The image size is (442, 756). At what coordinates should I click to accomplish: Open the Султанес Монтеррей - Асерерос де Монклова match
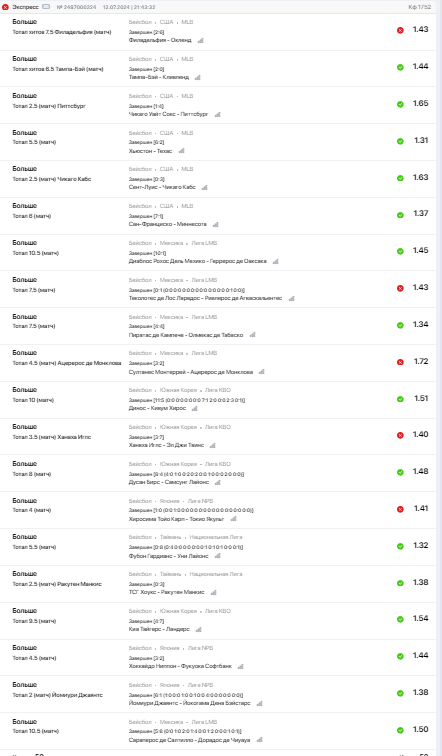click(191, 372)
